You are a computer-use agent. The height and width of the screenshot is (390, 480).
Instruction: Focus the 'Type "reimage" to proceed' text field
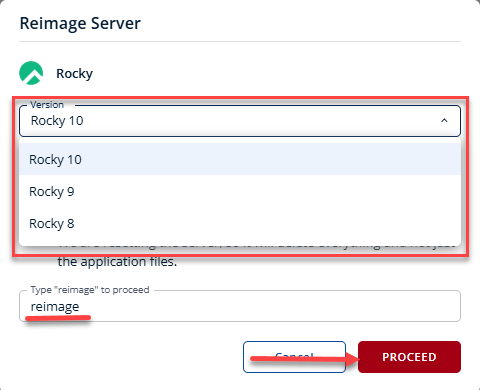(x=240, y=306)
